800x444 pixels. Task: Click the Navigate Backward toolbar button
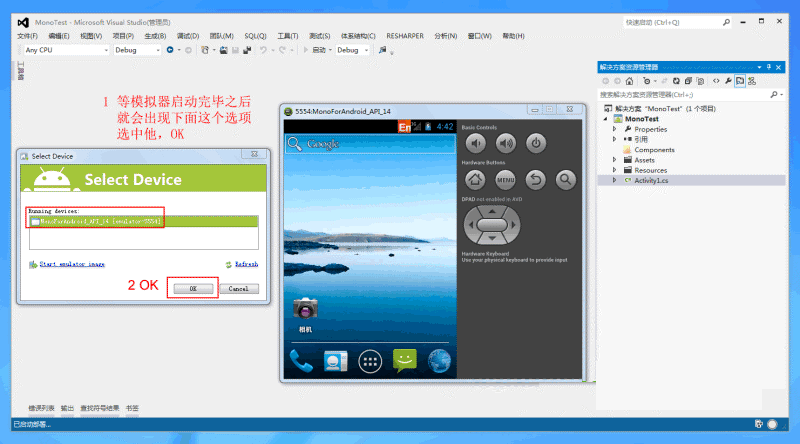pos(170,50)
